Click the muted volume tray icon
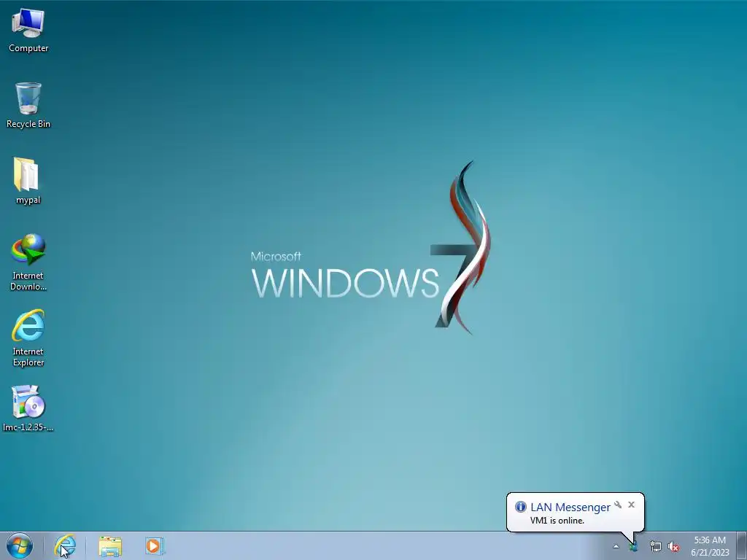The height and width of the screenshot is (560, 747). click(x=673, y=546)
